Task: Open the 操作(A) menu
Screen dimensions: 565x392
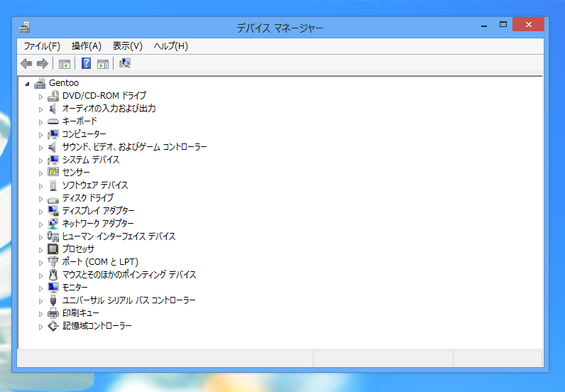Action: (87, 46)
